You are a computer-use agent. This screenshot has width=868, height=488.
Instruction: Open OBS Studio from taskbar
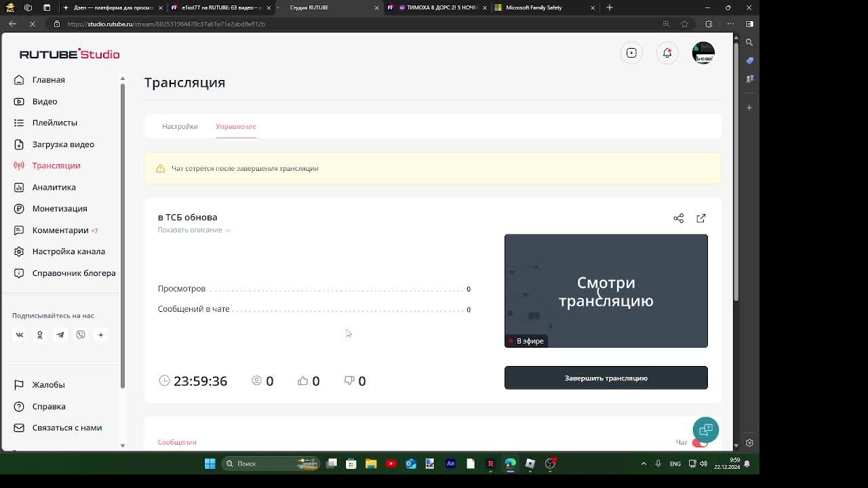(550, 464)
